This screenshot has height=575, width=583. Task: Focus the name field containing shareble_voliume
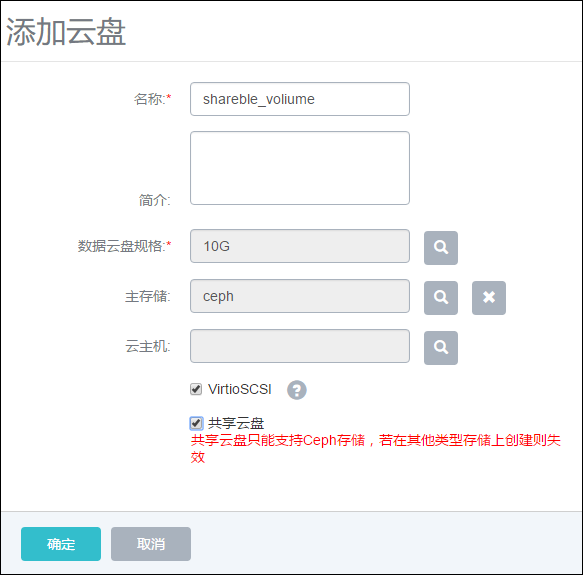tap(300, 99)
